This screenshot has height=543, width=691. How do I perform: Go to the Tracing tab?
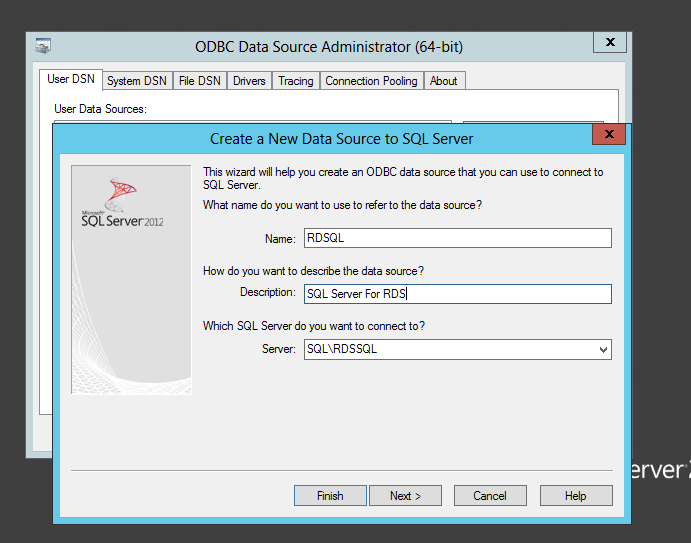click(296, 81)
